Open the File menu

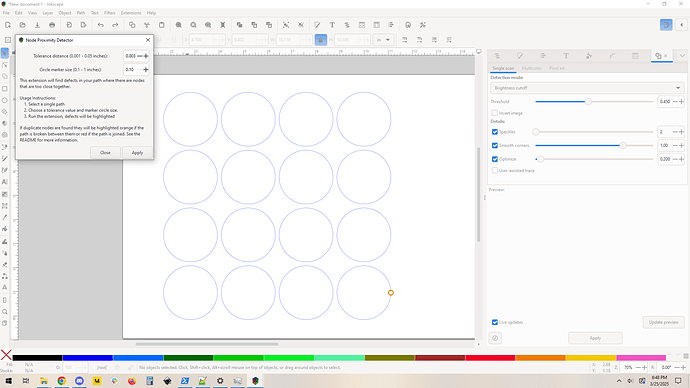[x=6, y=13]
